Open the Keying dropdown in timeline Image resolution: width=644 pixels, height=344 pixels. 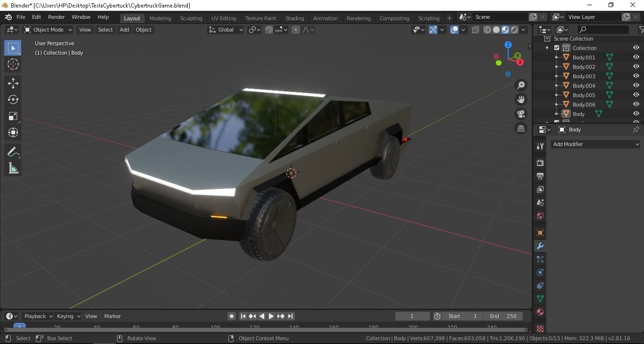68,316
